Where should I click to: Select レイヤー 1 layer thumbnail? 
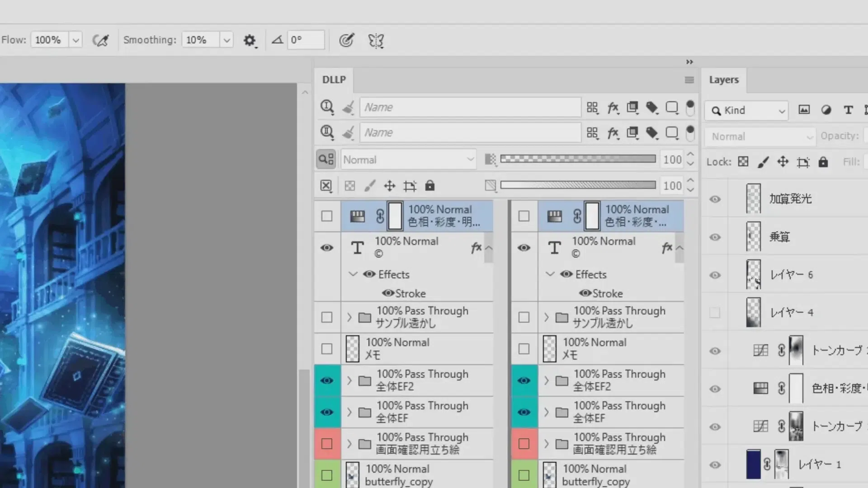tap(753, 464)
